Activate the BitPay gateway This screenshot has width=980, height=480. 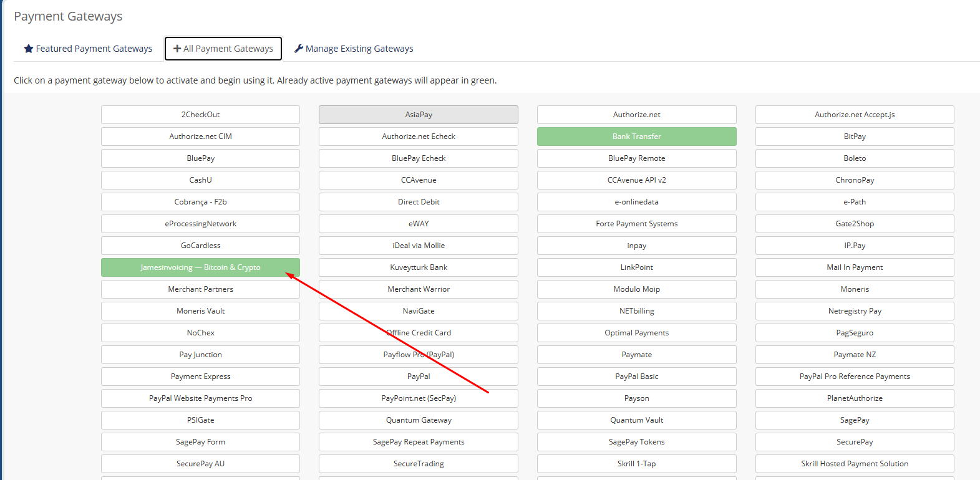click(855, 137)
